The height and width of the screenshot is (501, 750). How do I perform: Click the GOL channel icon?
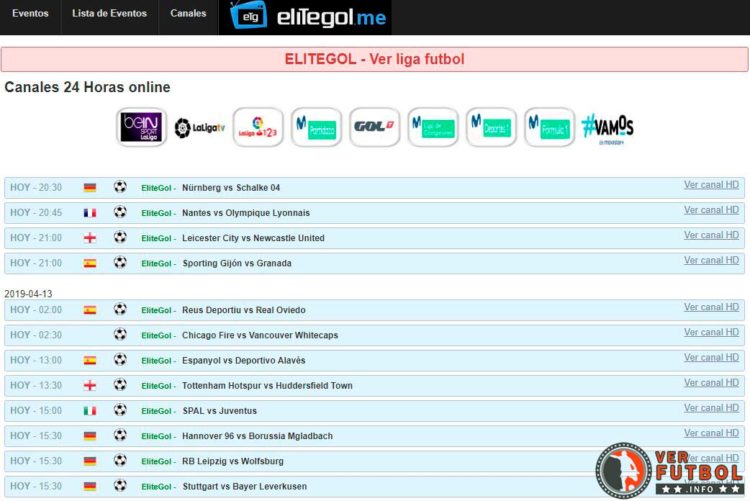[375, 127]
